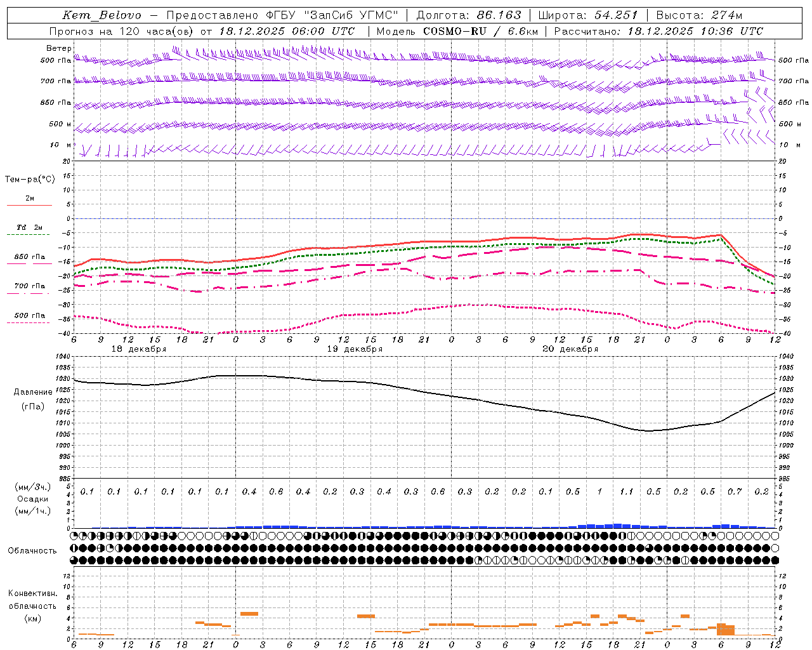This screenshot has height=650, width=812.
Task: Click the "Осадки" precipitation label
Action: pyautogui.click(x=33, y=499)
